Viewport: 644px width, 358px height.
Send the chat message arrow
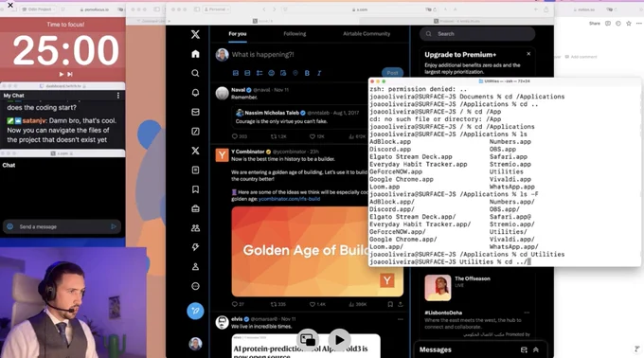coord(114,226)
